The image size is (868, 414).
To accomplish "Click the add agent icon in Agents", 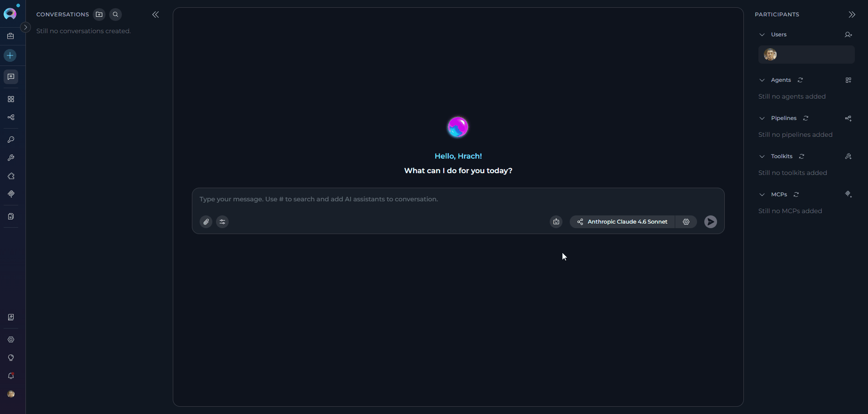I will click(x=848, y=80).
